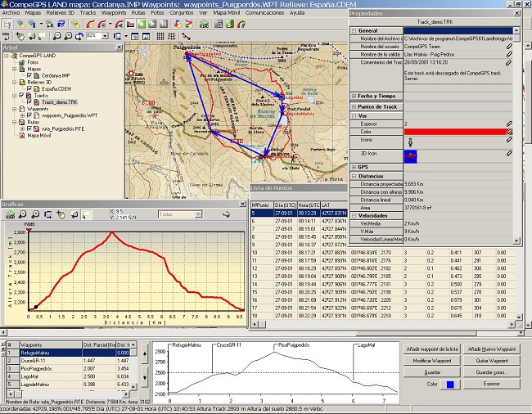Click the rotate map icon beside the zoom field
The width and height of the screenshot is (532, 414).
pos(79,36)
